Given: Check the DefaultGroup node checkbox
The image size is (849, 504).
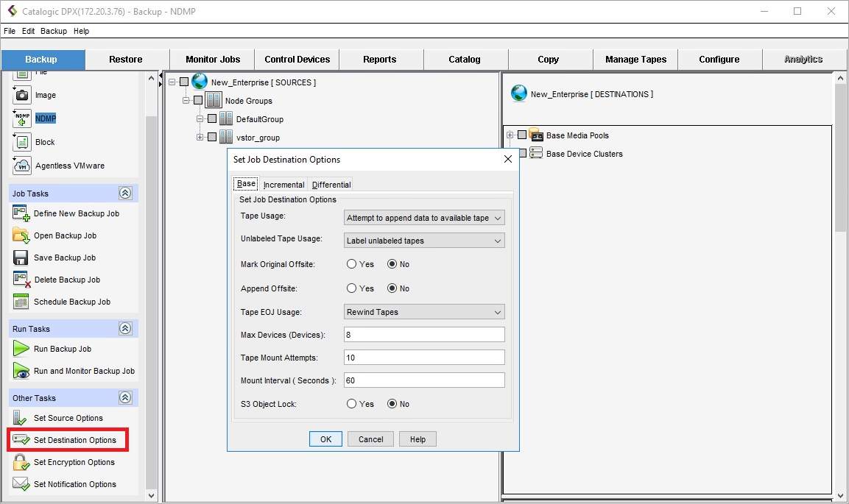Looking at the screenshot, I should pos(212,119).
